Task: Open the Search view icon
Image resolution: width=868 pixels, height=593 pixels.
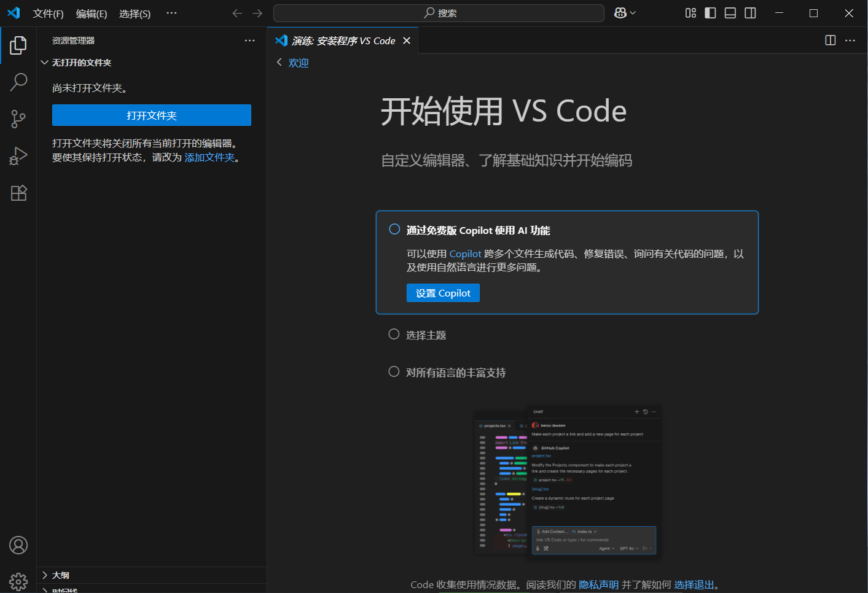Action: 18,82
